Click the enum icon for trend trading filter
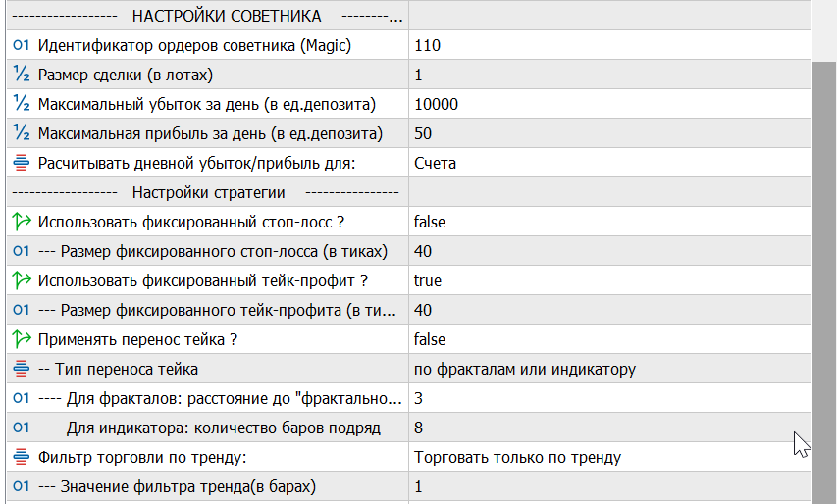Viewport: 837px width, 504px height. pos(22,457)
